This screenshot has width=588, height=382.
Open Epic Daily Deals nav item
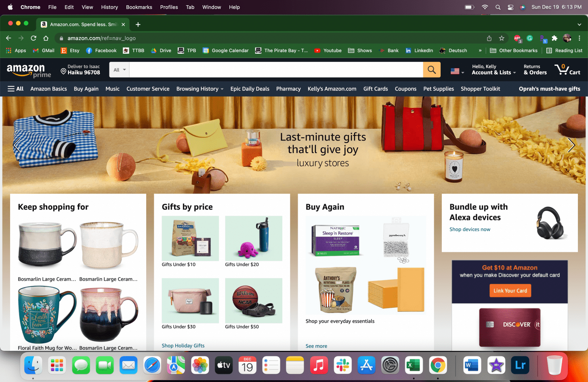pos(250,89)
